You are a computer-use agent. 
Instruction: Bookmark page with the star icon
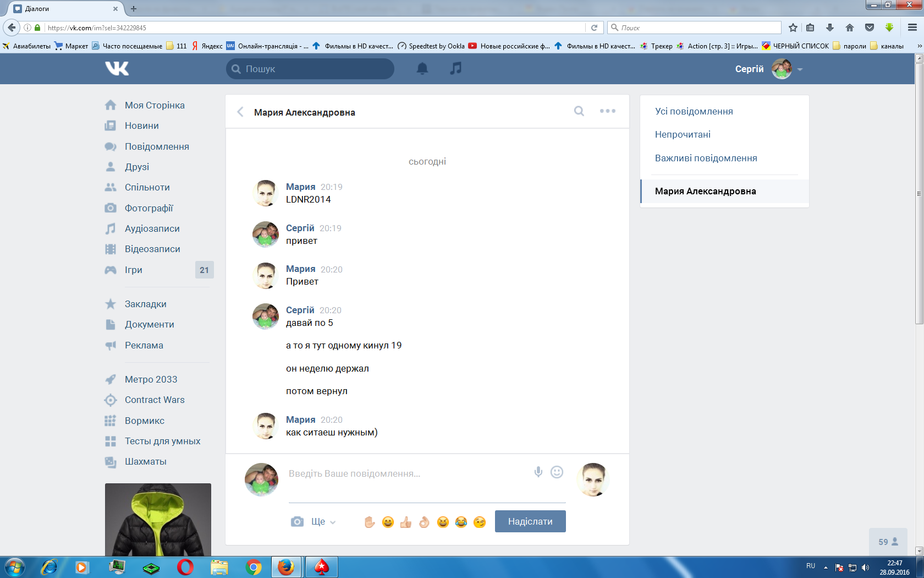tap(793, 28)
